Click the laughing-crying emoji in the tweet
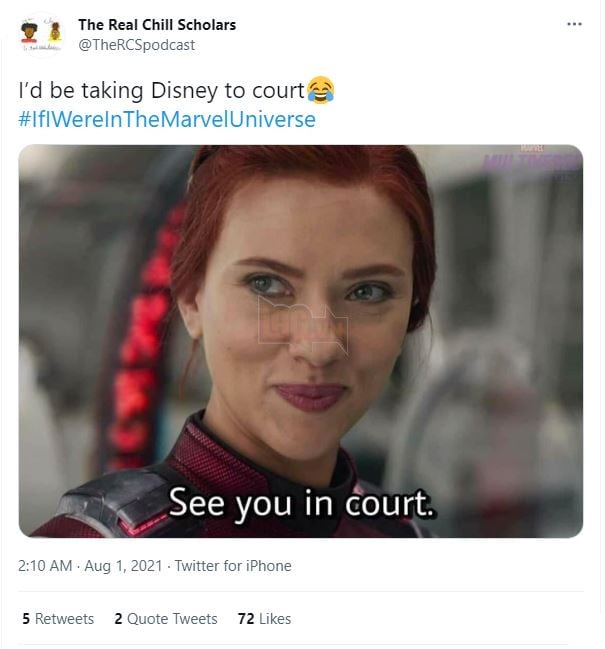Image resolution: width=605 pixels, height=649 pixels. 320,92
